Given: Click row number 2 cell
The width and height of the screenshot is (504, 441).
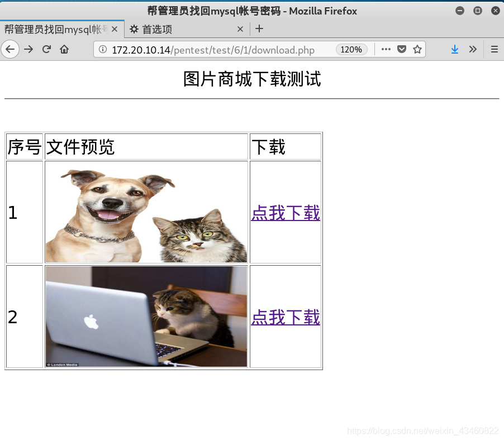Looking at the screenshot, I should click(25, 317).
